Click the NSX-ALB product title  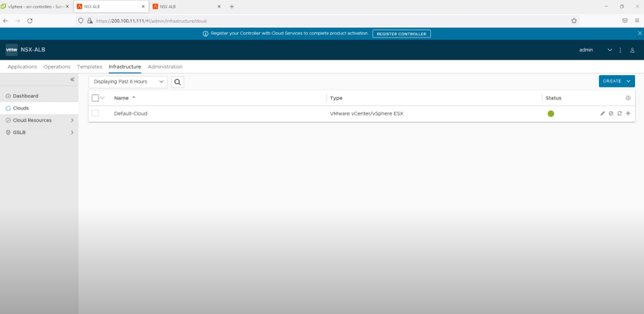pos(33,50)
